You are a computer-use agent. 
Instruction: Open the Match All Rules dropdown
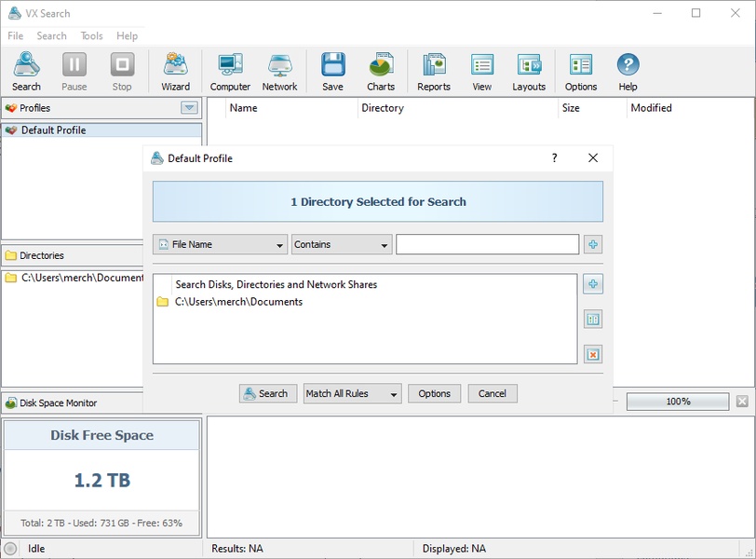(x=392, y=393)
